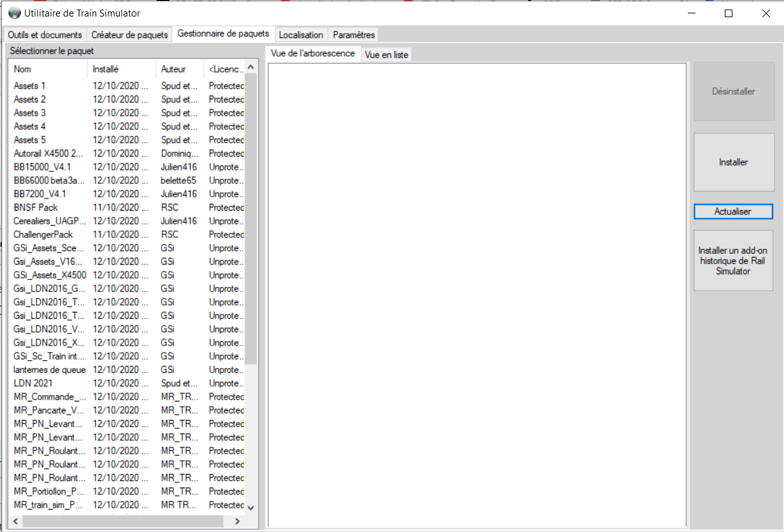Select the Assets 5 package
The height and width of the screenshot is (532, 784).
point(127,140)
